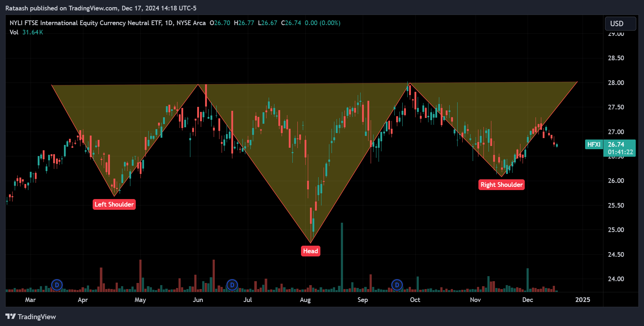Click the High value 26.77
This screenshot has height=326, width=644.
[x=244, y=23]
